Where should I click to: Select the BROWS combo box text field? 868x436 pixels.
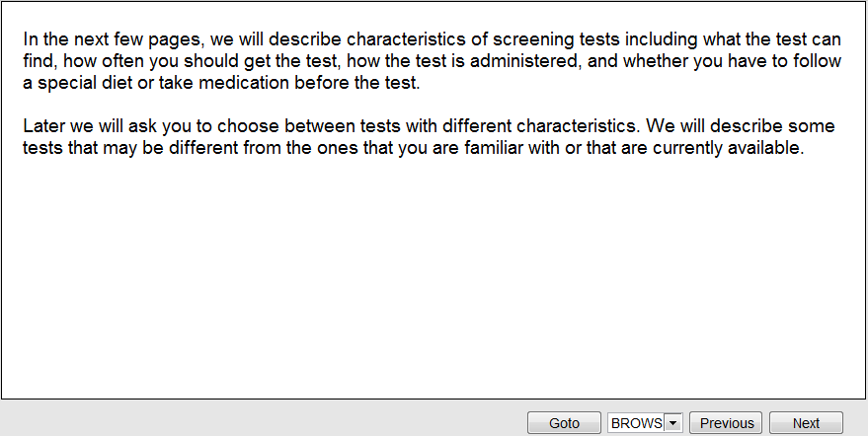tap(637, 422)
